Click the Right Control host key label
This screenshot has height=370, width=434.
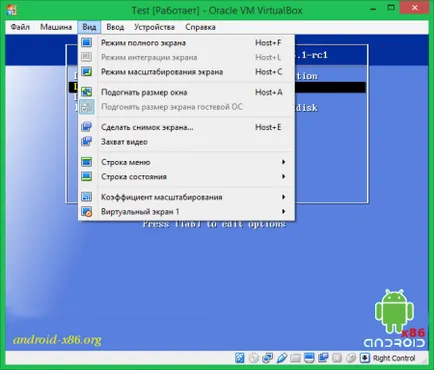(394, 358)
